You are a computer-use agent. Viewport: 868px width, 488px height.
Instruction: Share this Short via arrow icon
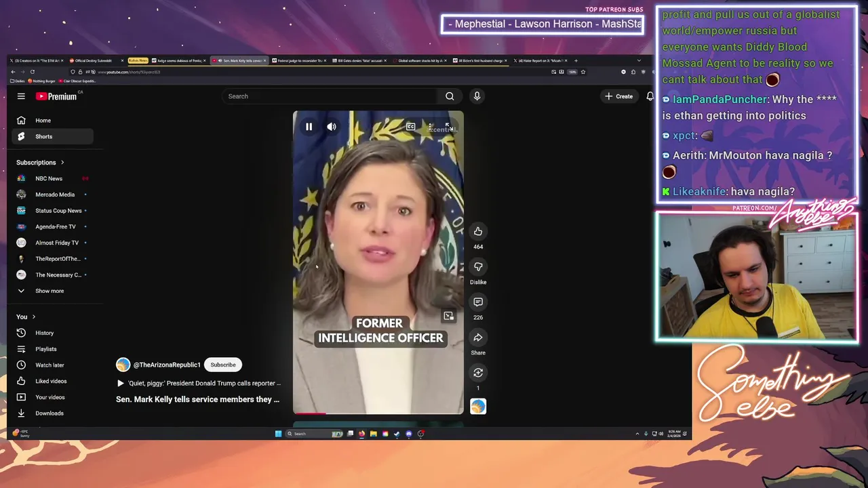pyautogui.click(x=478, y=338)
